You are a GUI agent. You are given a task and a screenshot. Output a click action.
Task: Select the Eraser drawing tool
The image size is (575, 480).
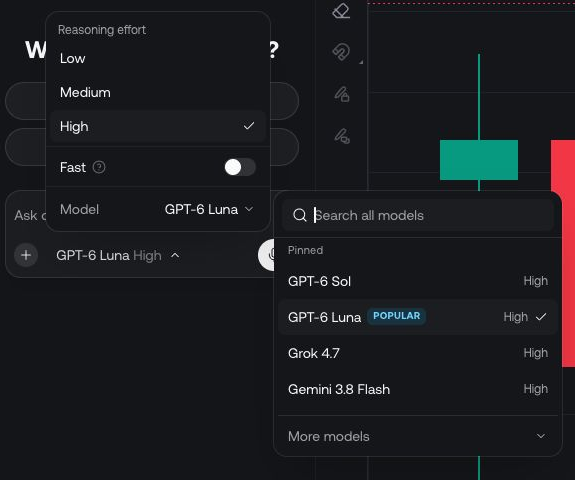coord(341,11)
